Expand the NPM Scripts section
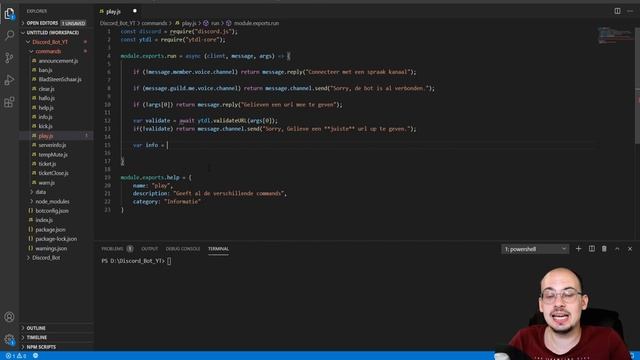The image size is (640, 360). click(x=41, y=347)
